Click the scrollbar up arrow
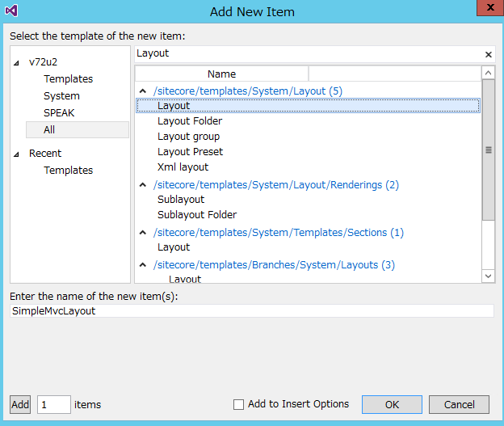The height and width of the screenshot is (426, 504). pyautogui.click(x=488, y=73)
